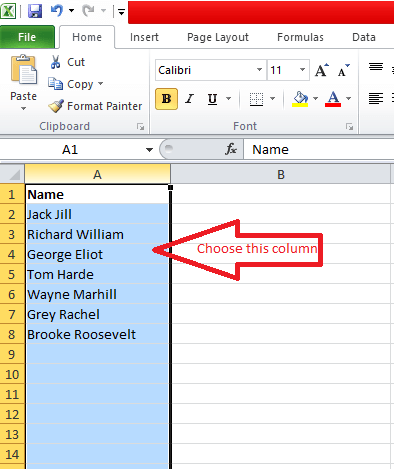Click cell containing Name
The width and height of the screenshot is (394, 469).
click(97, 194)
